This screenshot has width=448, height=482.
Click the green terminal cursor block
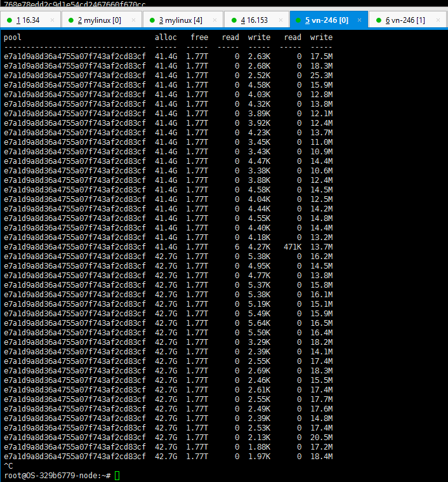(x=117, y=476)
